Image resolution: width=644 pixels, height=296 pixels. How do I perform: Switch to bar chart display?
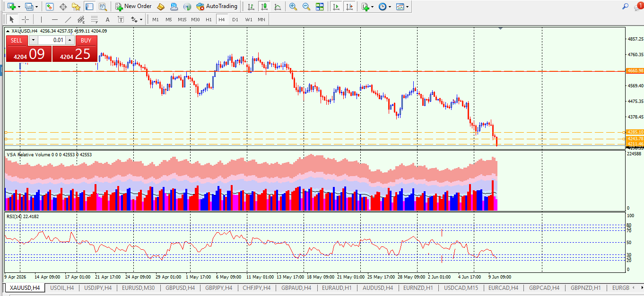[251, 7]
